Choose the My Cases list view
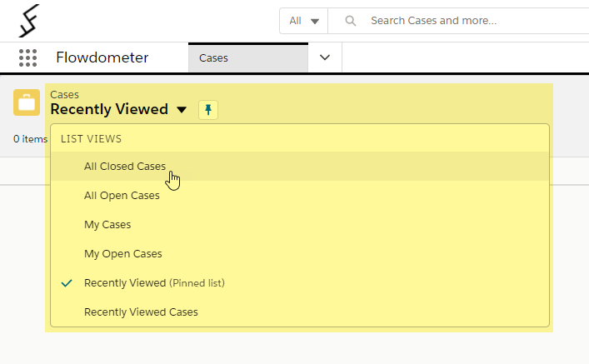This screenshot has height=364, width=589. tap(300, 225)
